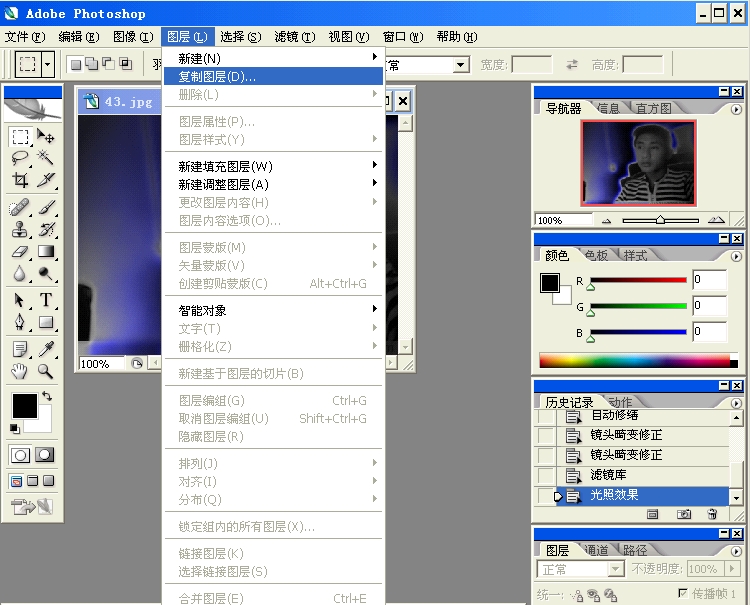
Task: Set history brush source for 滤镜库 state
Action: (x=546, y=475)
